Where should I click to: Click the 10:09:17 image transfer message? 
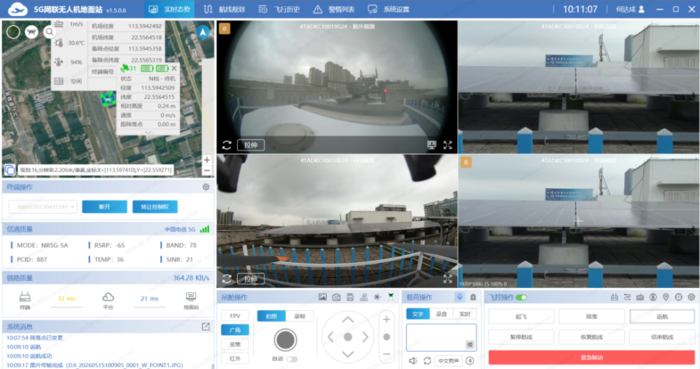95,365
